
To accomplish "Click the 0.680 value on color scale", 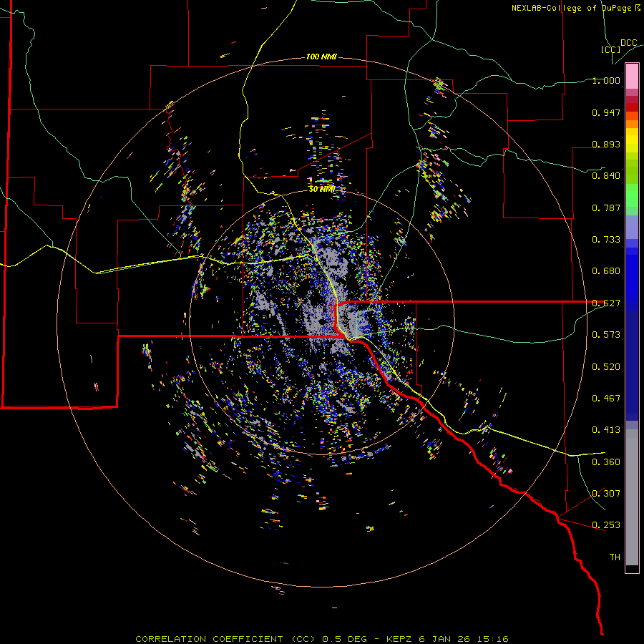I will (606, 271).
